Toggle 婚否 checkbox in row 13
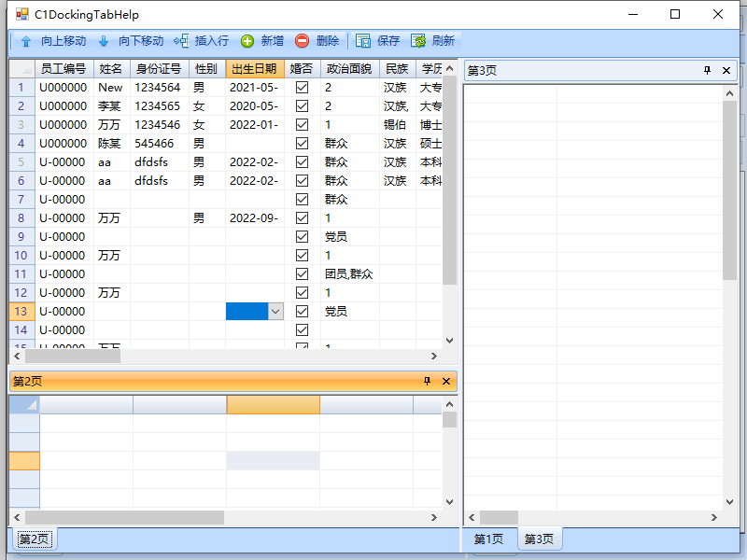747x560 pixels. (x=302, y=311)
